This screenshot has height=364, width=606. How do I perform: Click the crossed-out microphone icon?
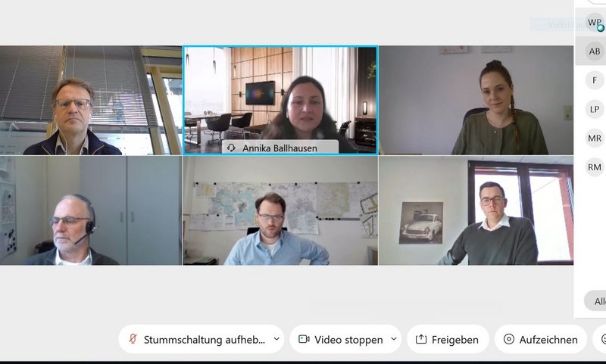(x=133, y=339)
